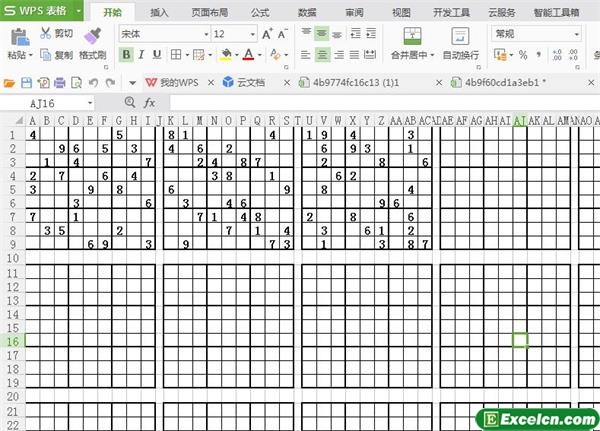This screenshot has height=431, width=600.
Task: Increase decimal places
Action: [557, 55]
